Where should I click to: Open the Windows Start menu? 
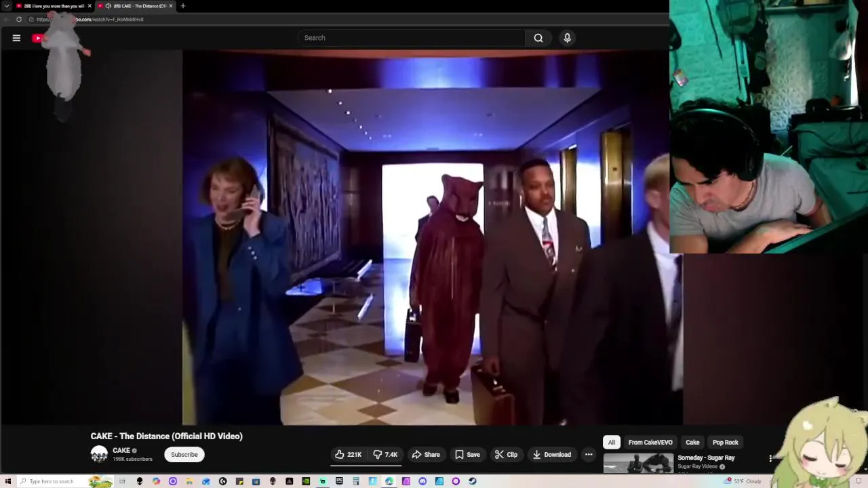point(7,481)
